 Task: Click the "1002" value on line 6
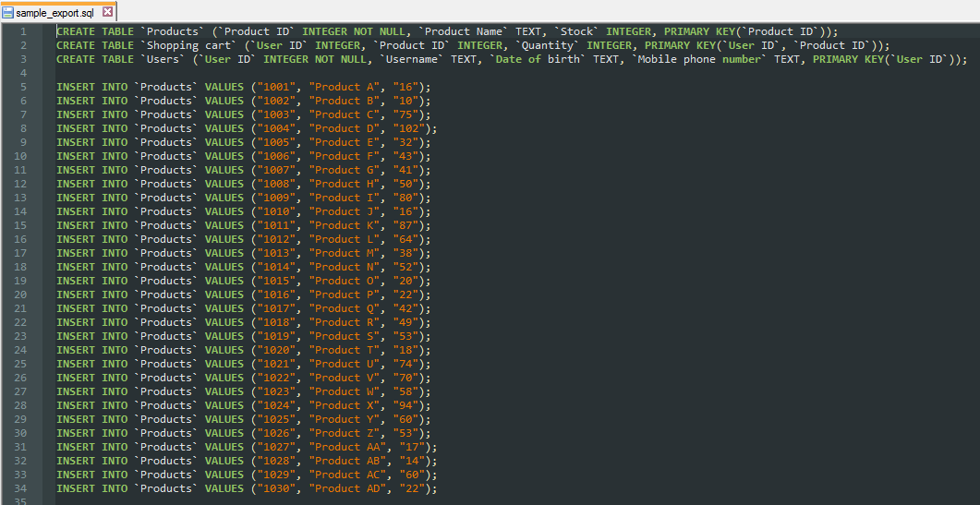coord(277,101)
